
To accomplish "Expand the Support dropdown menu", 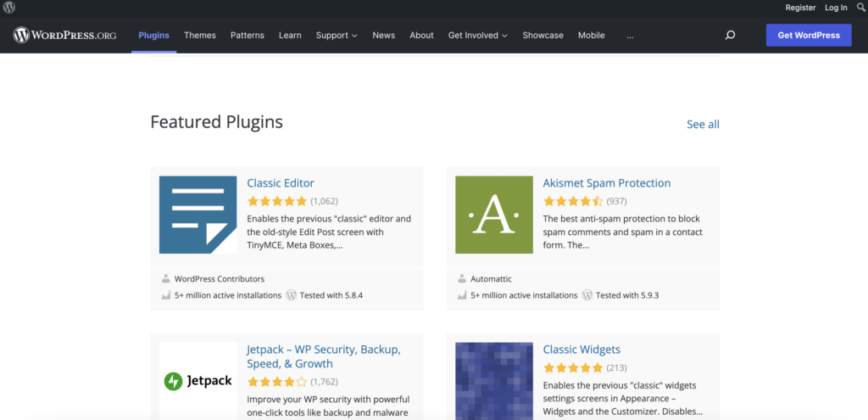I will pos(337,36).
